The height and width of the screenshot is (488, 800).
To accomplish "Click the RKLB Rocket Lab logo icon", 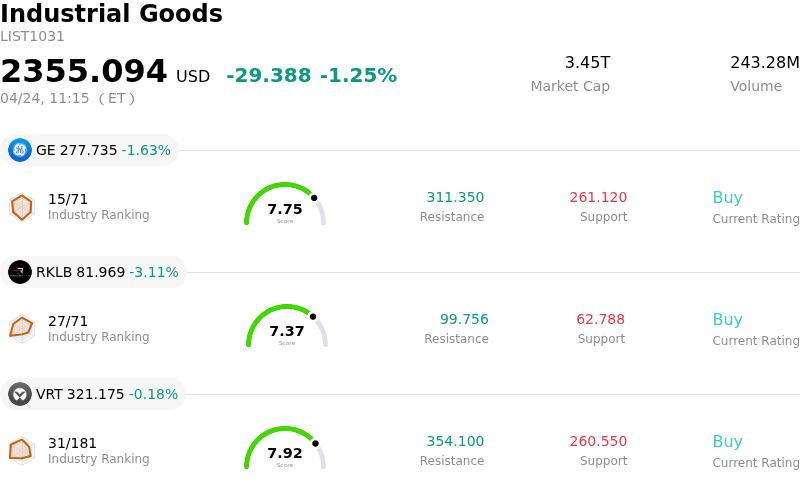I will tap(20, 272).
